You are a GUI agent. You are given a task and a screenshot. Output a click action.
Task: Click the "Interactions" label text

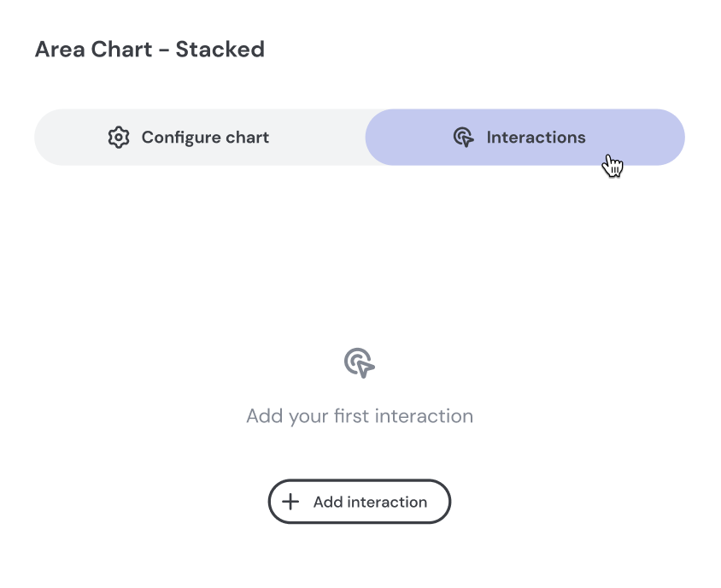click(536, 138)
